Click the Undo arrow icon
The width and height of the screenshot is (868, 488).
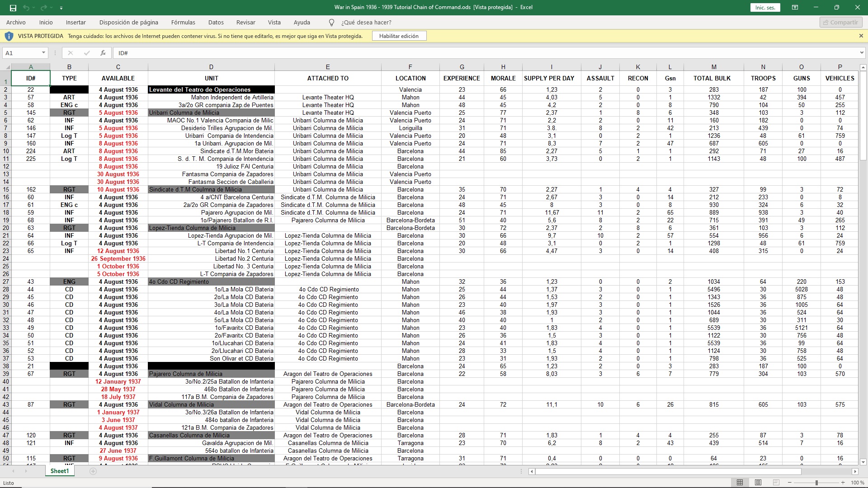26,8
